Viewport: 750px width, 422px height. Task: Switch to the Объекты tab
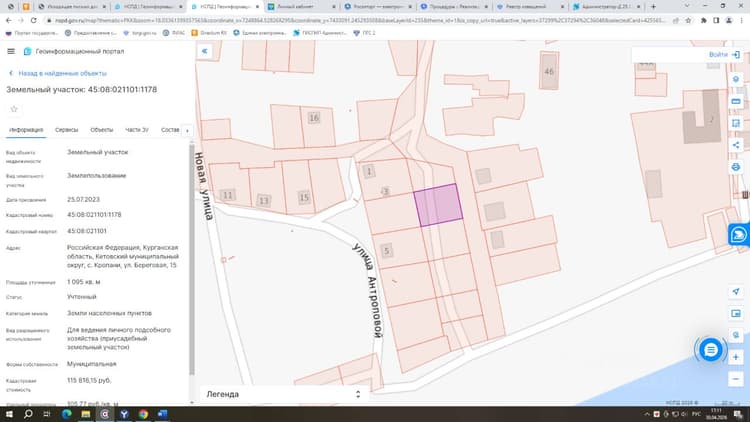point(102,130)
